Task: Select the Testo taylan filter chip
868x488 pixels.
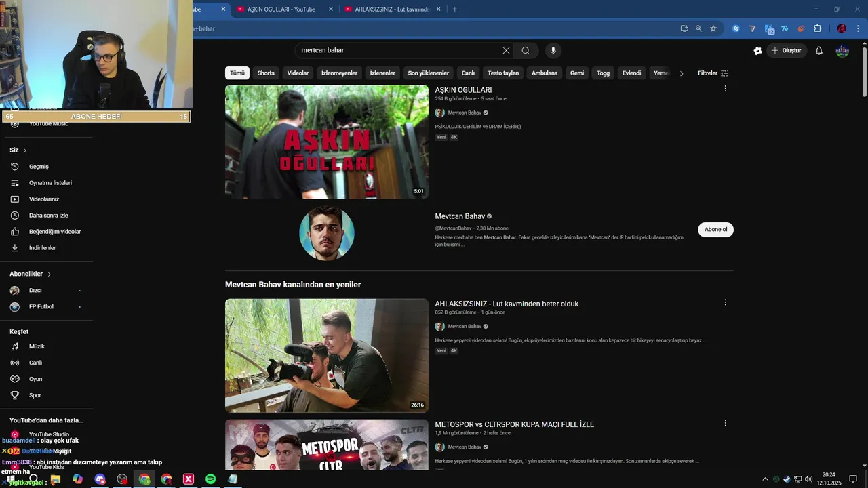Action: 503,73
